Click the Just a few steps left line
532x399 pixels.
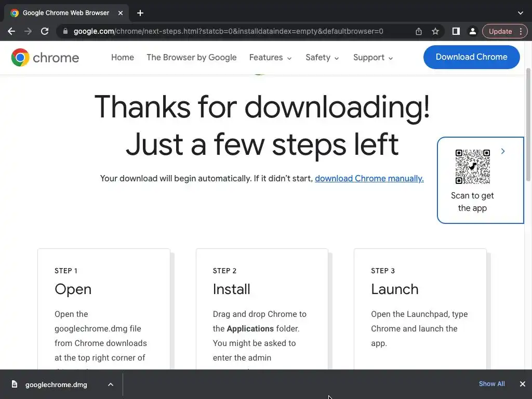262,144
